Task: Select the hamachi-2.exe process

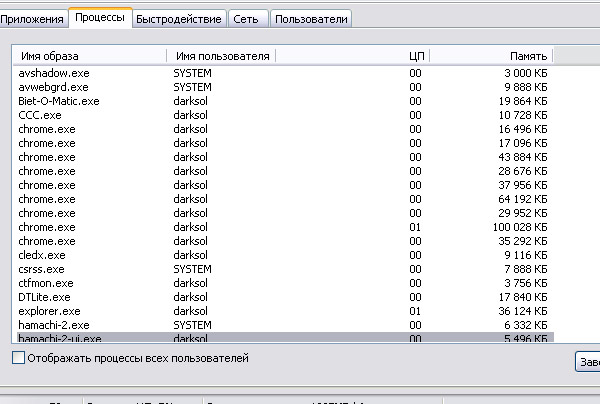Action: pyautogui.click(x=284, y=325)
